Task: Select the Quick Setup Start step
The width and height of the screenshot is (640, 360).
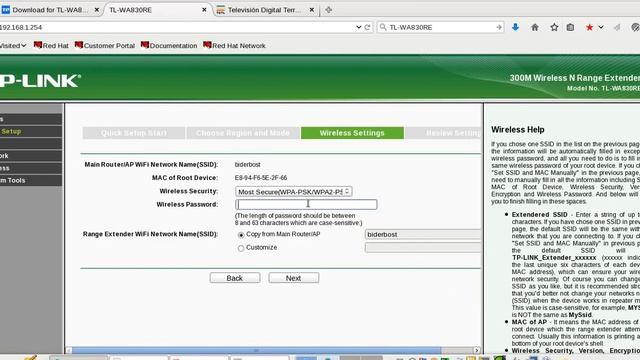Action: click(134, 133)
